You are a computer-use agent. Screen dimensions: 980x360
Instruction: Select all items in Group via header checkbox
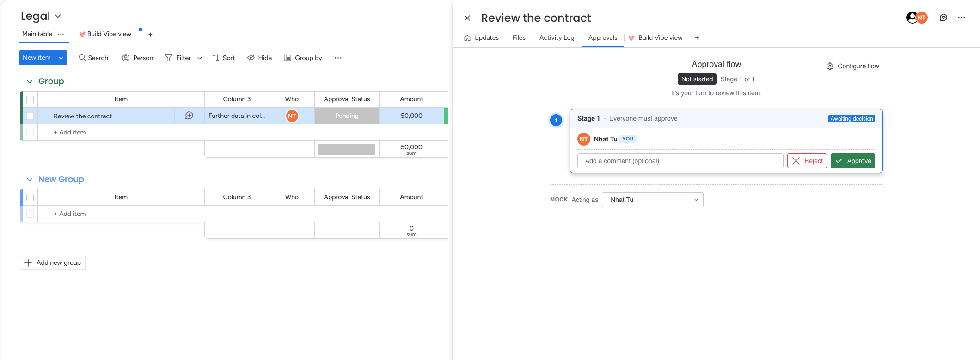click(30, 99)
